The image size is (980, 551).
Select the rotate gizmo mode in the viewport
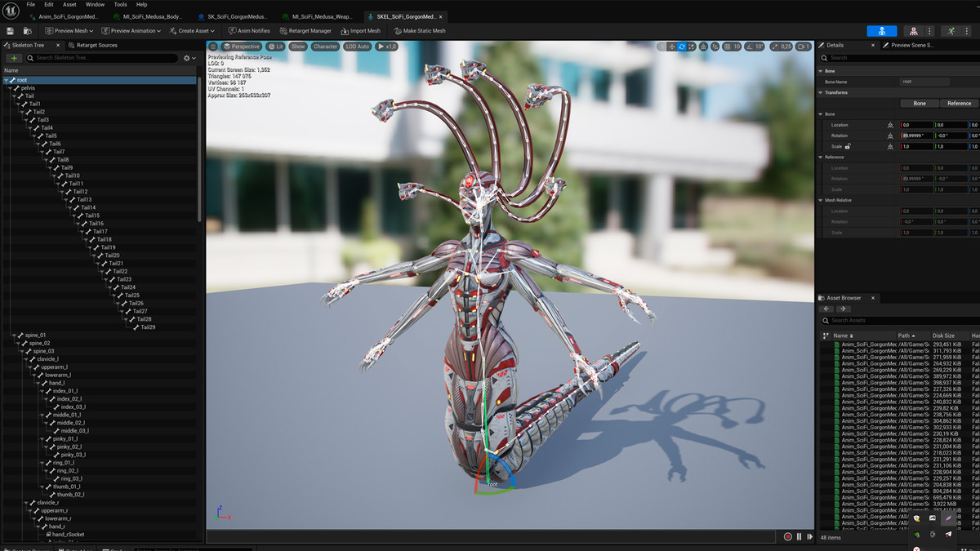point(682,47)
